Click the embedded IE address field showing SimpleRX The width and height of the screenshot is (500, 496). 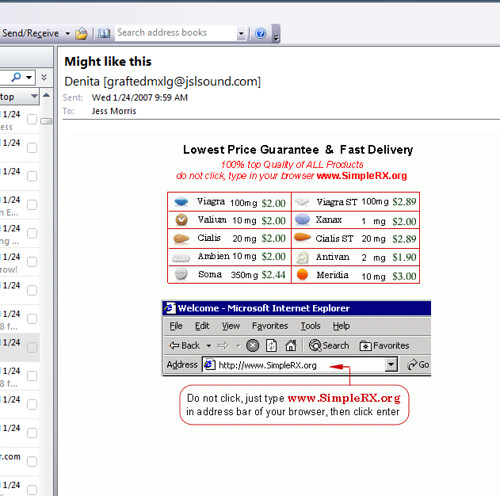point(293,365)
